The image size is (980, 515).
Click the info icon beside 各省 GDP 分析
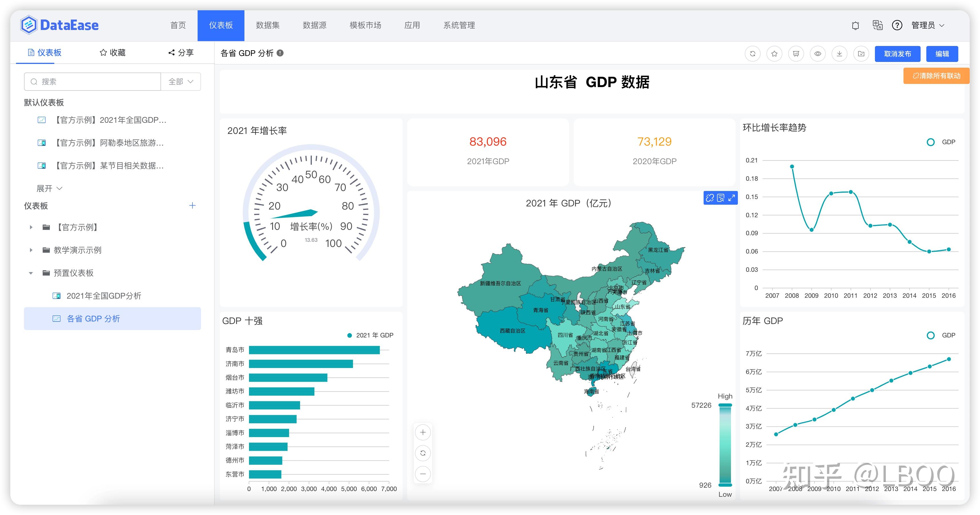pyautogui.click(x=280, y=53)
